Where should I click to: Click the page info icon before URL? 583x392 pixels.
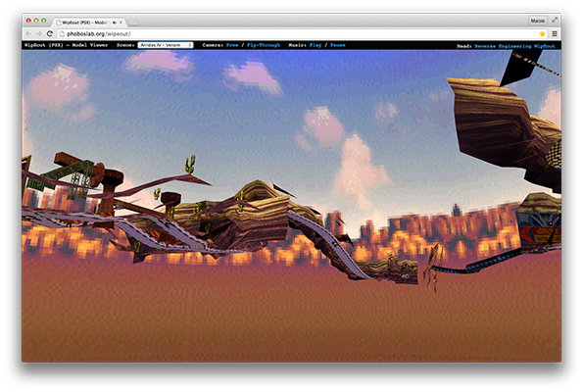(62, 34)
